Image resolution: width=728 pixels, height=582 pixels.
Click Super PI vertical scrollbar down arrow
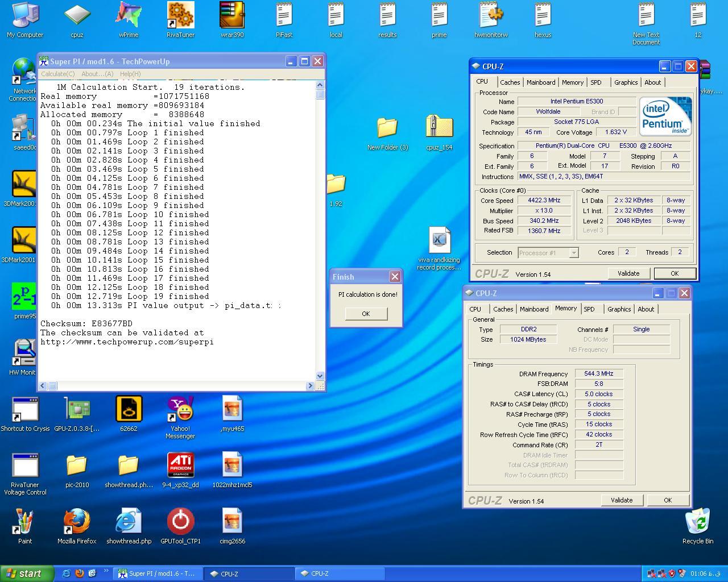[320, 376]
